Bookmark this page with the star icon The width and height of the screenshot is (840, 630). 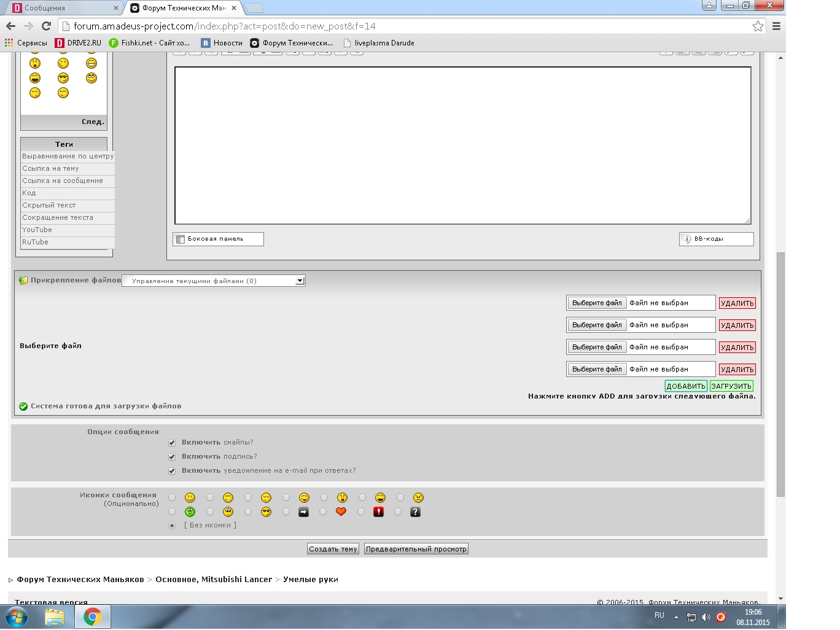click(758, 26)
